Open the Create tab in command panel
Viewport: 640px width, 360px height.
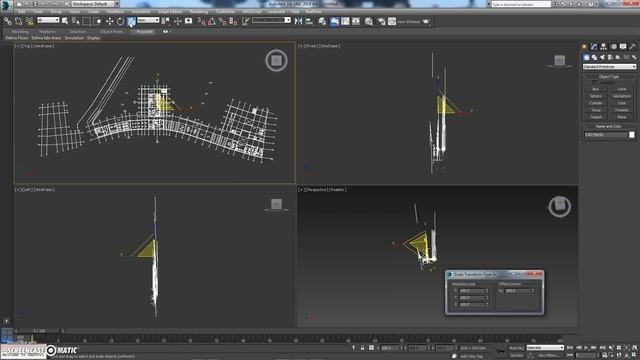click(x=584, y=47)
